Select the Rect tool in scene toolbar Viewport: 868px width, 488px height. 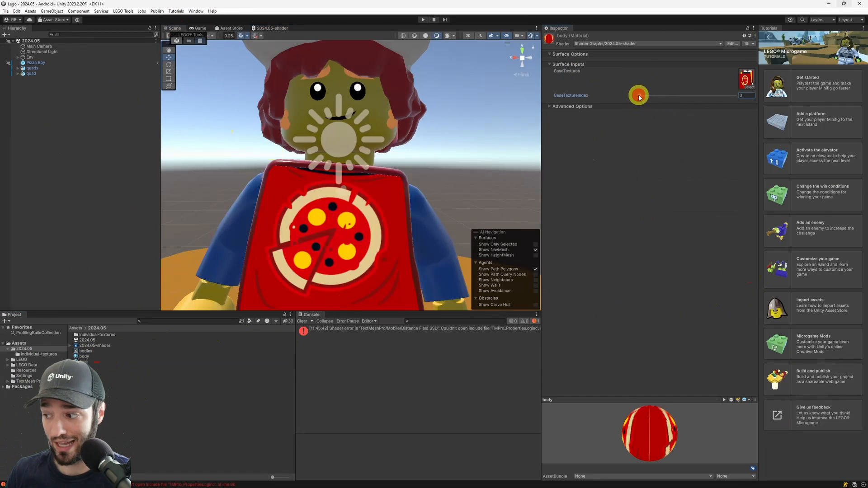169,79
